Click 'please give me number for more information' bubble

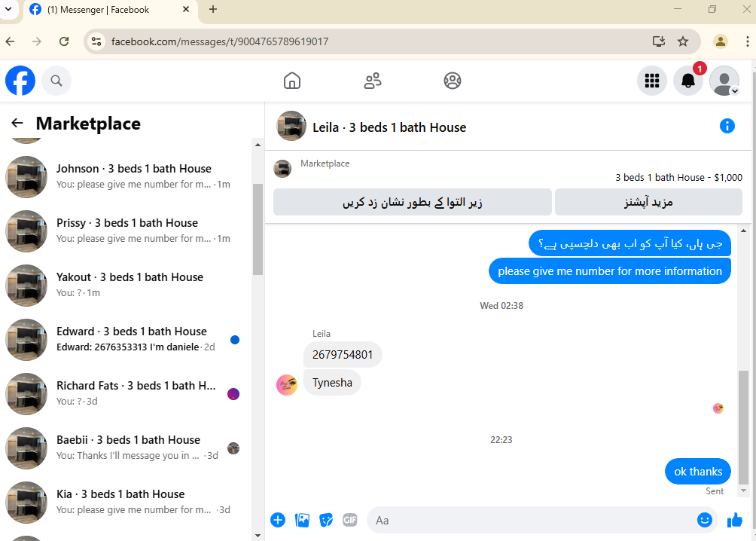(x=610, y=271)
